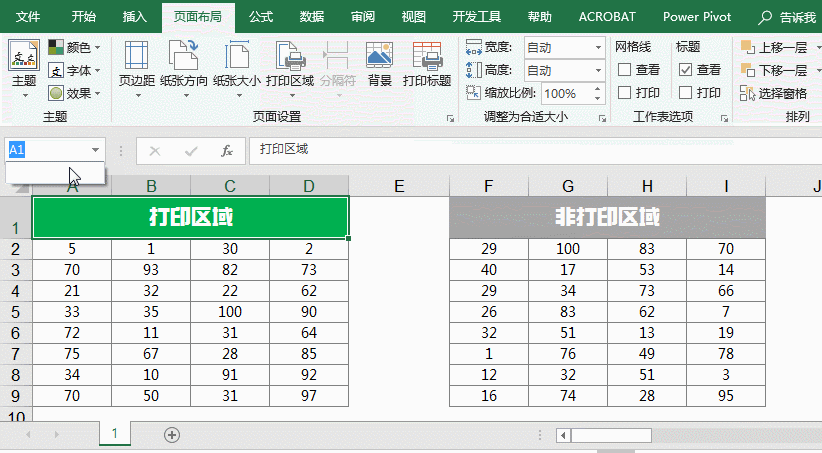822x453 pixels.
Task: Open the 颜色 theme colors menu
Action: (x=73, y=47)
